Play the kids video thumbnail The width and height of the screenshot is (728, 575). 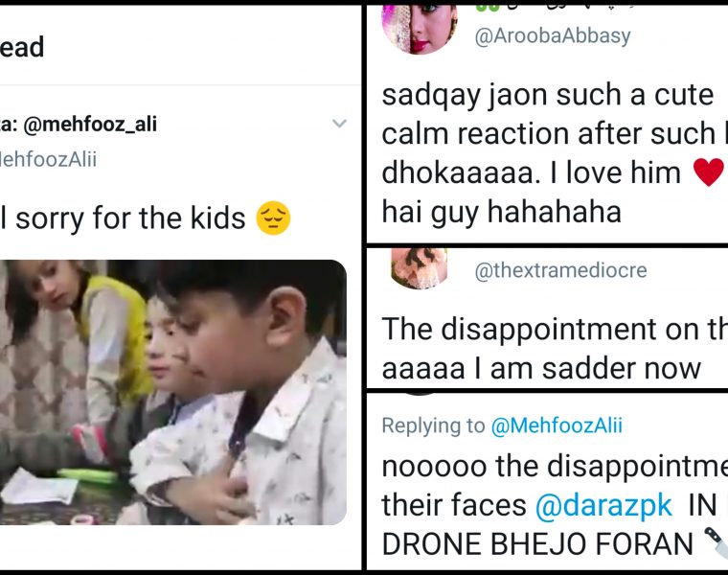point(172,391)
